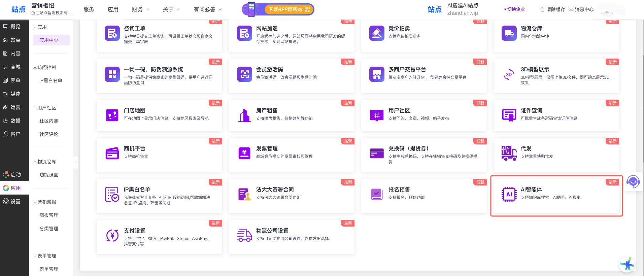Open the AI智能体 app icon
Screen dimensions: 644x276
(509, 194)
